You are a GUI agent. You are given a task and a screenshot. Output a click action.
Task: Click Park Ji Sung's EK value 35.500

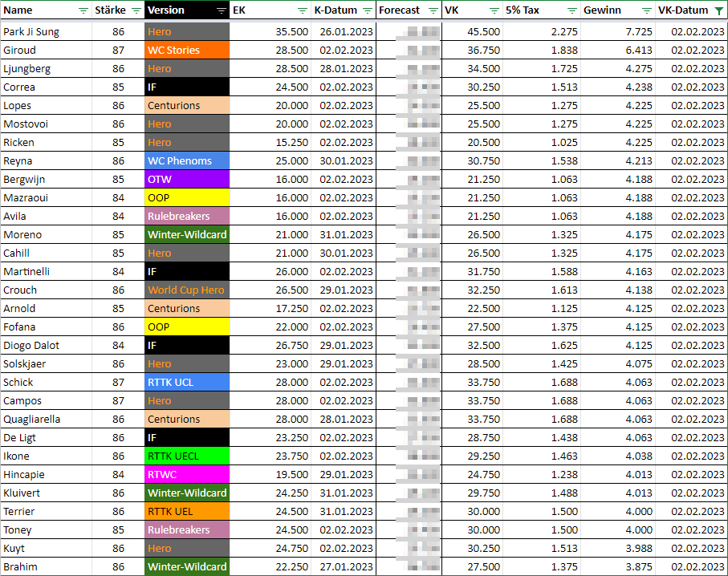[x=291, y=31]
